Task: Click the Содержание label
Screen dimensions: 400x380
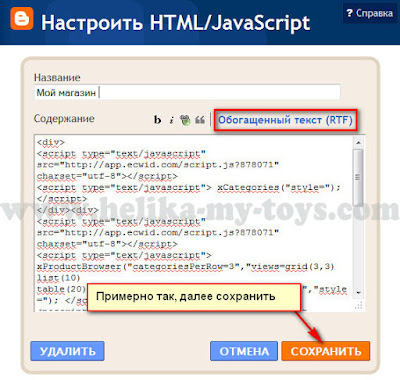Action: pyautogui.click(x=64, y=119)
